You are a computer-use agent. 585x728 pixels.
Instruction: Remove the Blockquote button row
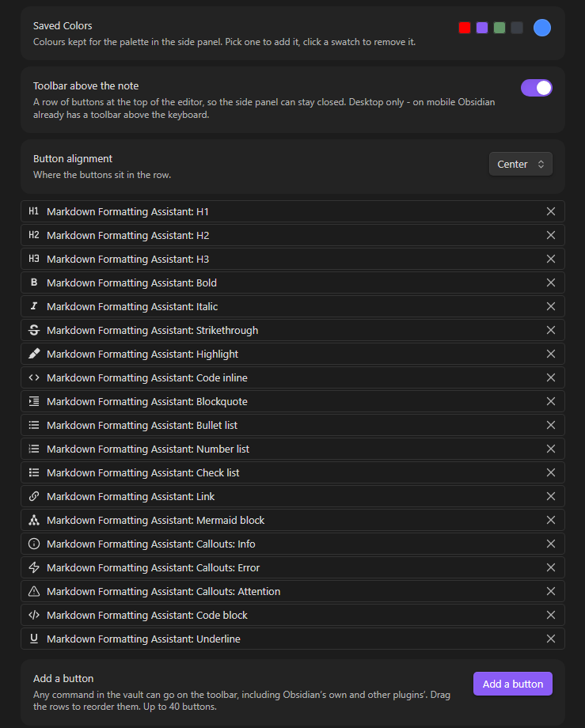551,401
